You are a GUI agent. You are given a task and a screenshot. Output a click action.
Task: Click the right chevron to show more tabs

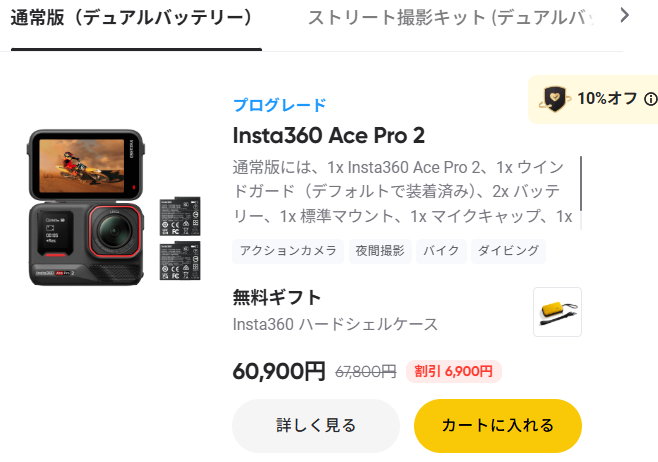tap(625, 16)
